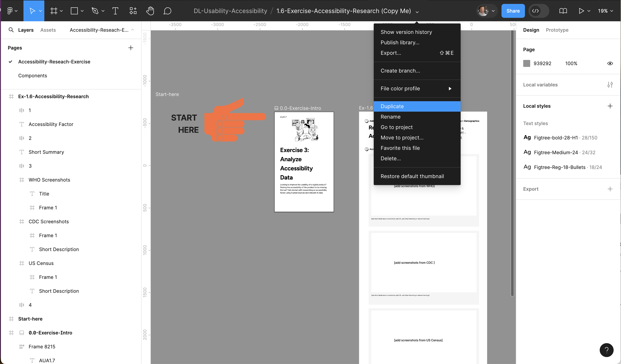This screenshot has width=621, height=364.
Task: Choose Restore default thumbnail
Action: click(x=417, y=176)
